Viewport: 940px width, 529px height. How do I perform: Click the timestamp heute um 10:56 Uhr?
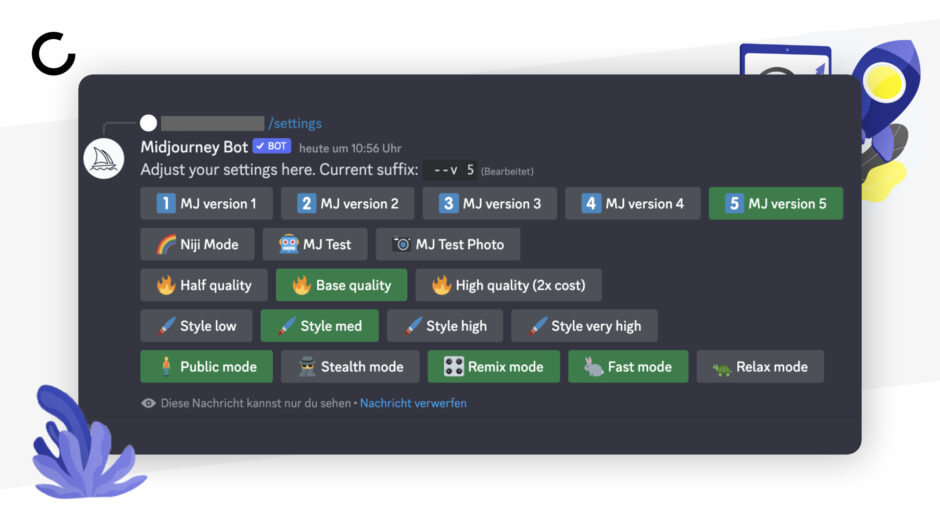click(350, 148)
